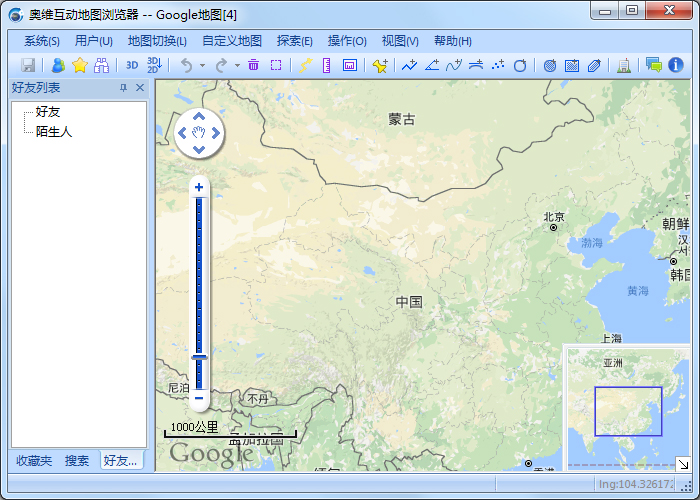Screen dimensions: 700x500
Task: Toggle the 3D/2D switch icon
Action: coord(154,65)
